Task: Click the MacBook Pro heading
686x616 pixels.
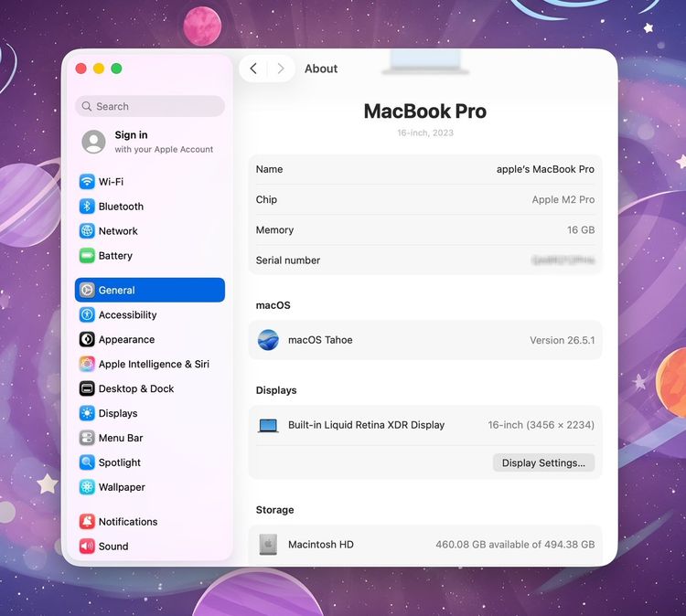Action: [x=425, y=112]
